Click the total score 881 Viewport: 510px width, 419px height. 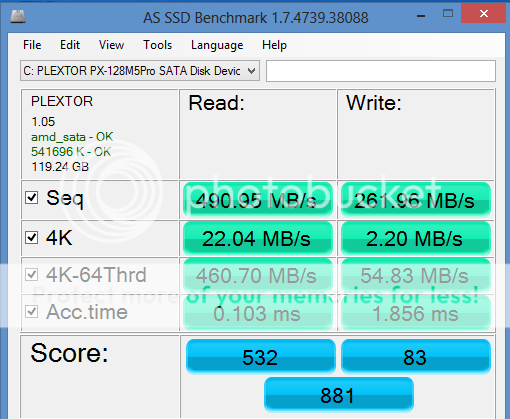[339, 395]
